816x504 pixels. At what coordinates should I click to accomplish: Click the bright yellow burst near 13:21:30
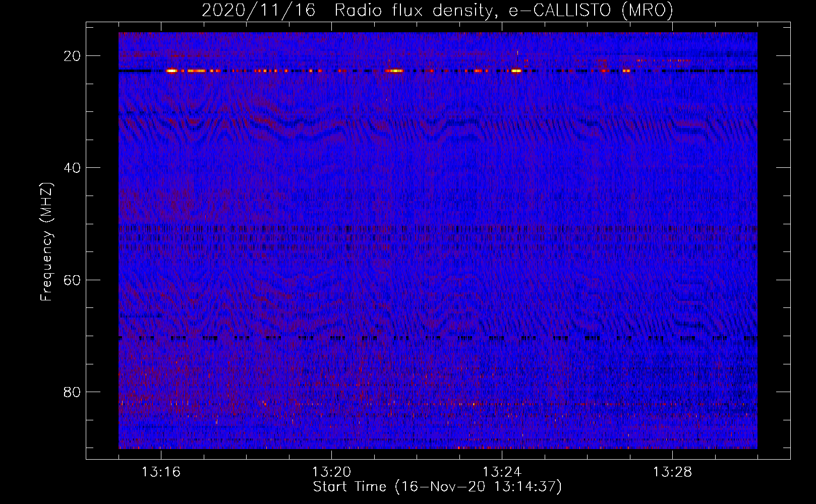[394, 71]
